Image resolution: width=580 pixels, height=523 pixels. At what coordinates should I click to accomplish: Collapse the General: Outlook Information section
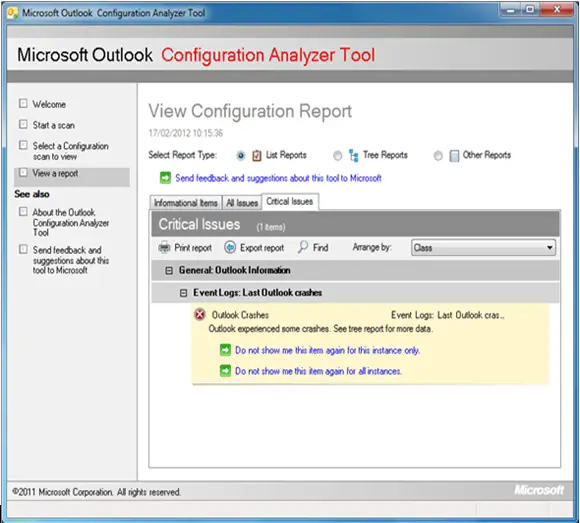tap(169, 271)
